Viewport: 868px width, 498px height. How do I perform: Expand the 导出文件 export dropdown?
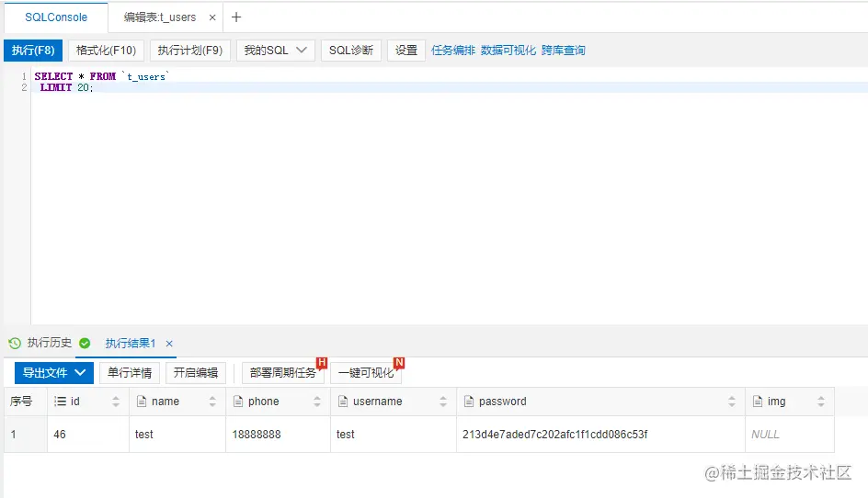pos(53,373)
